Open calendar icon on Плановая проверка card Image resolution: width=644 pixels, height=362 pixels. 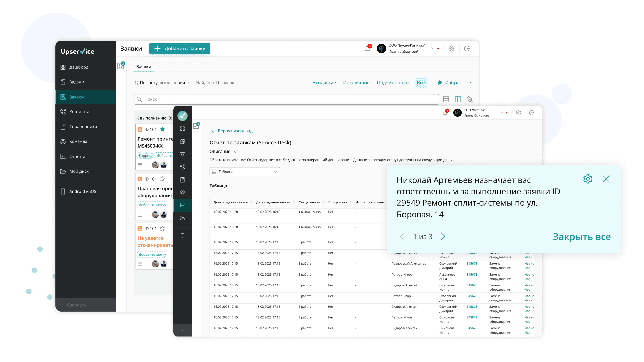coord(140,215)
